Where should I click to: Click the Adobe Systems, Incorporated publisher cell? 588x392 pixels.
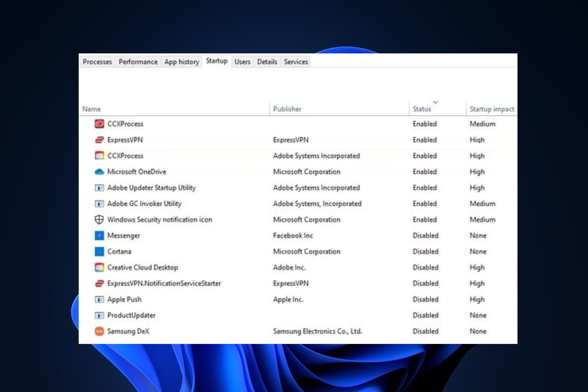317,204
